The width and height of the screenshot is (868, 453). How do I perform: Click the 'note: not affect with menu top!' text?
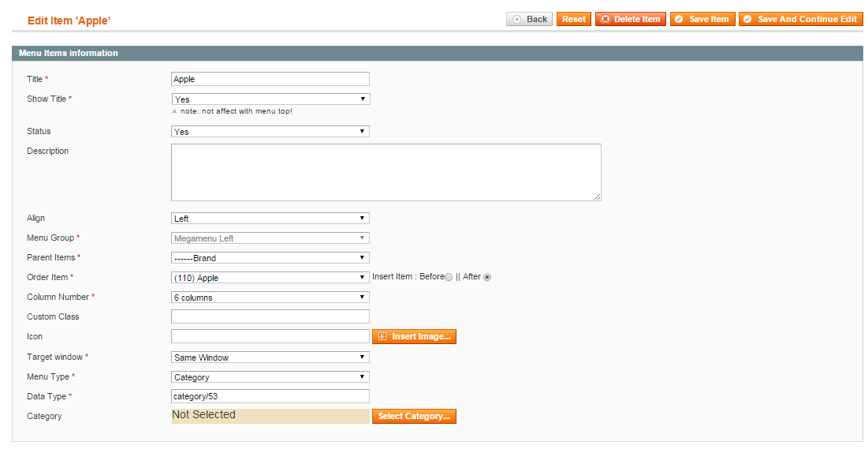pos(237,111)
